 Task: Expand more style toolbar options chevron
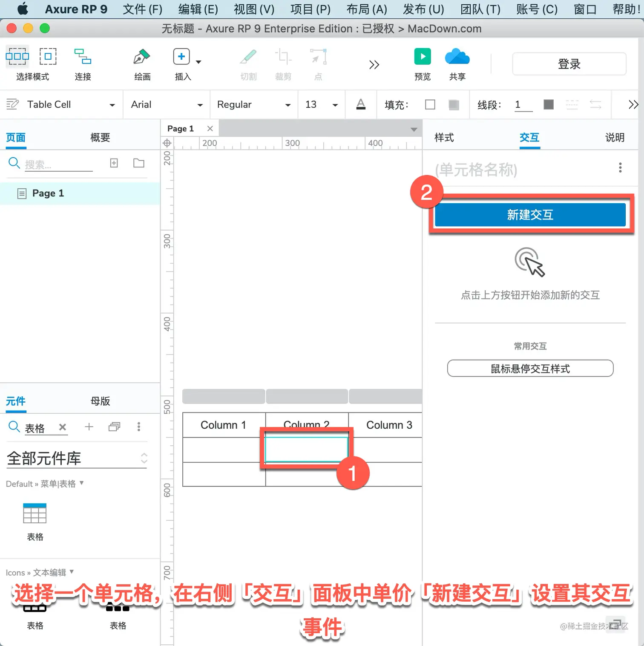coord(633,104)
